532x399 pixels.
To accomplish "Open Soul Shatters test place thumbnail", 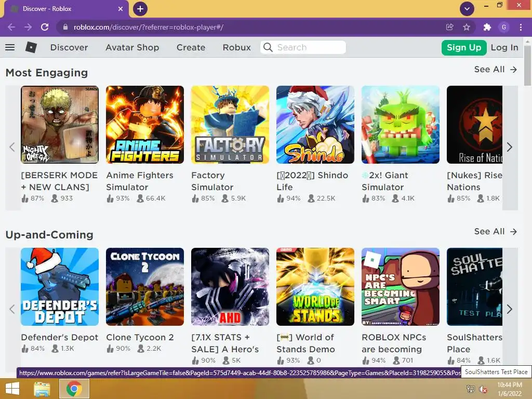I will (x=474, y=287).
